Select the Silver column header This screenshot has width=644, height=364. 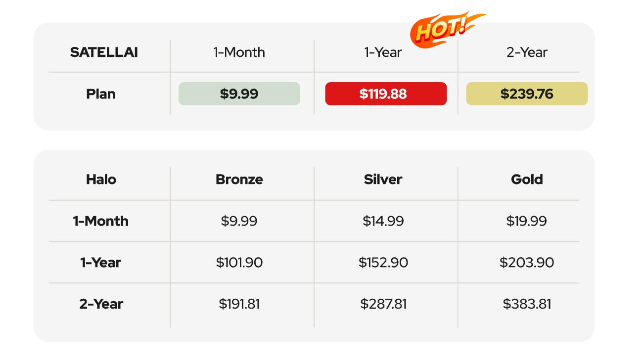pos(383,179)
